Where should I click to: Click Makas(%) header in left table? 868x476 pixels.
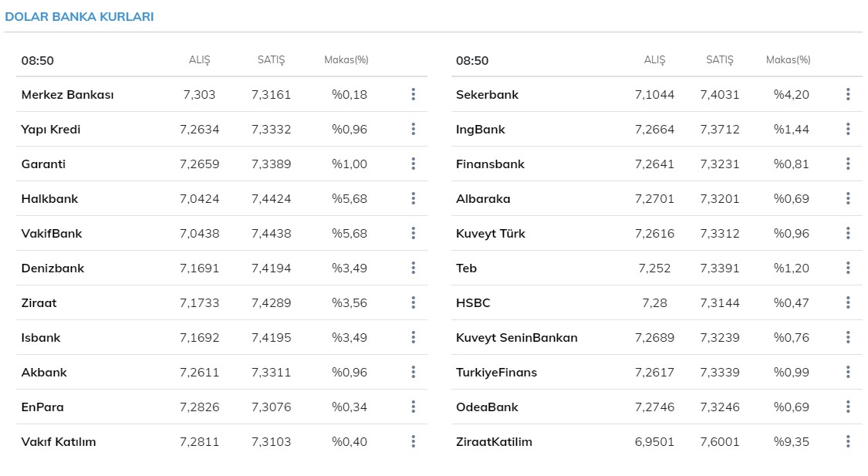click(x=346, y=60)
